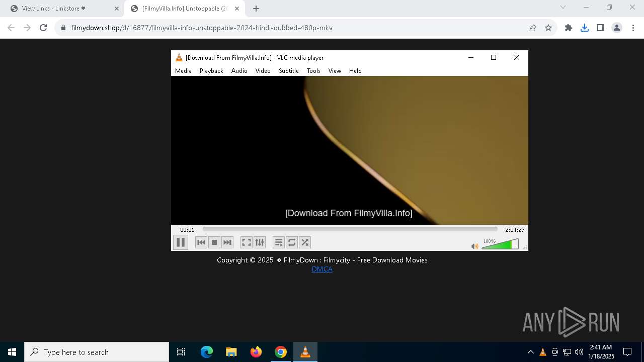Toggle elapsed time display 00:01
Image resolution: width=644 pixels, height=362 pixels.
(187, 230)
